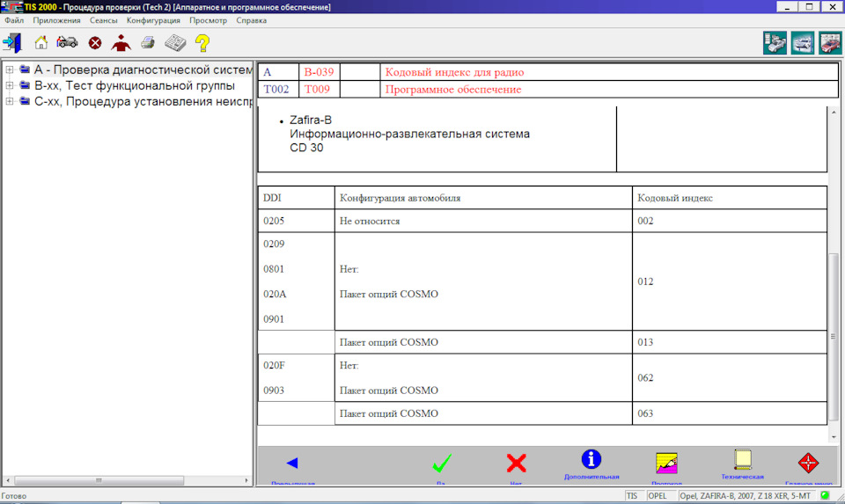The height and width of the screenshot is (504, 845).
Task: Click the TIS 2000 title bar icon
Action: coord(11,6)
